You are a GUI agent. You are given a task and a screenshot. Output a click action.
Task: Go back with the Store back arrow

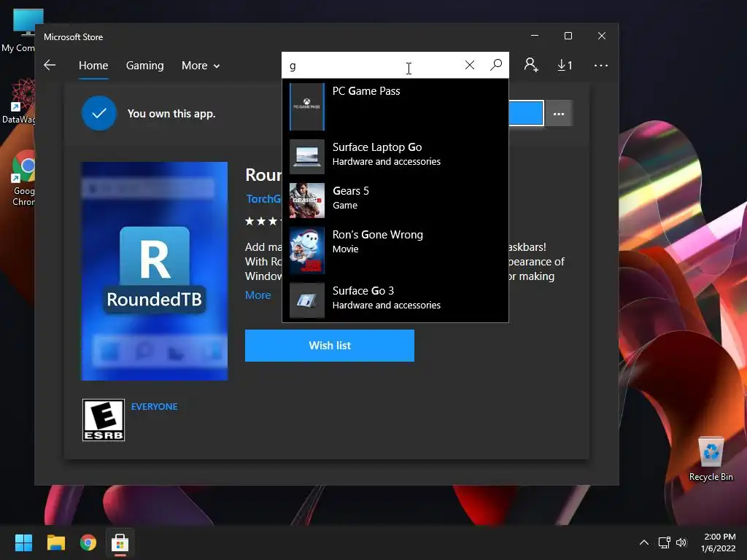pos(50,65)
